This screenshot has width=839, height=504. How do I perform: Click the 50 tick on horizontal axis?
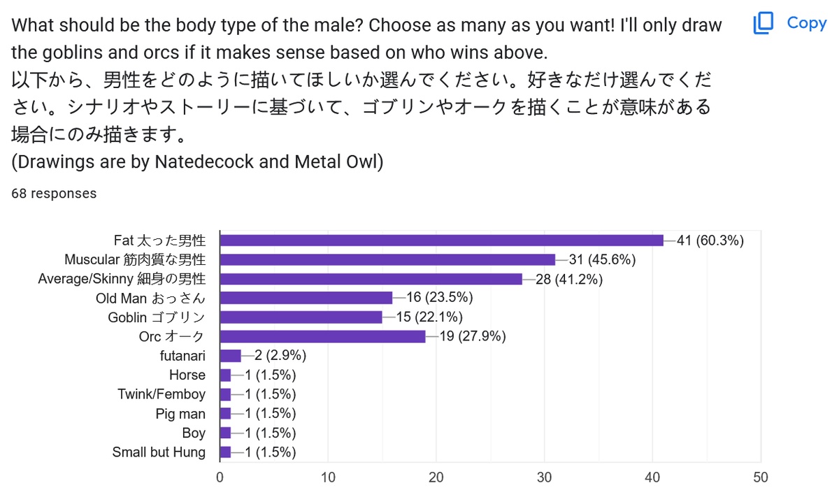tap(760, 478)
